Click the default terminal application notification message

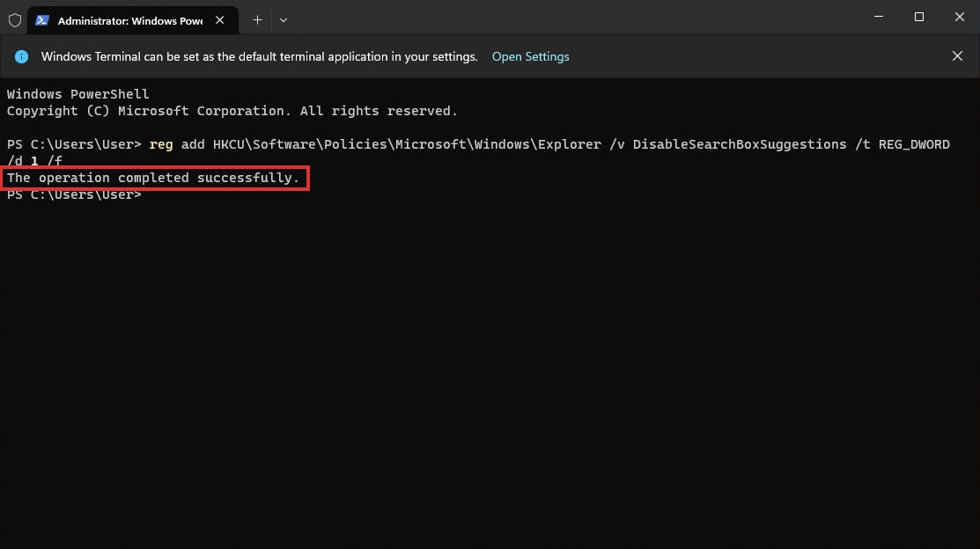point(260,57)
